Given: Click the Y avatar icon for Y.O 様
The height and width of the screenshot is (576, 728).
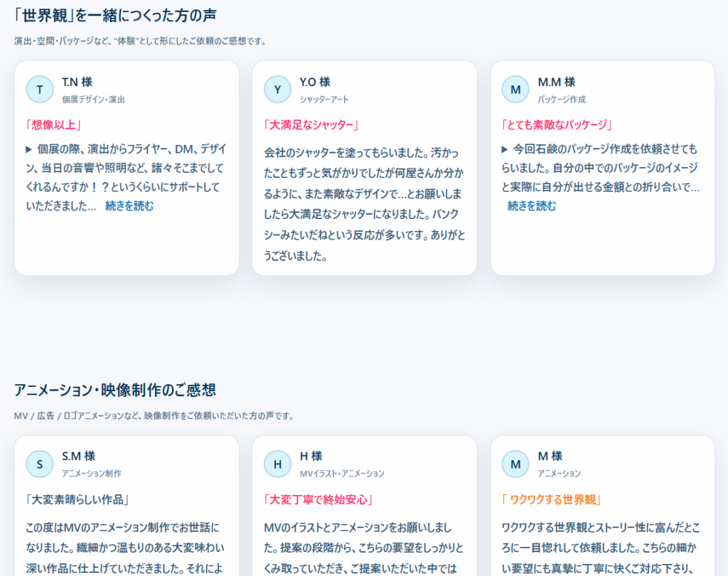Looking at the screenshot, I should point(277,90).
